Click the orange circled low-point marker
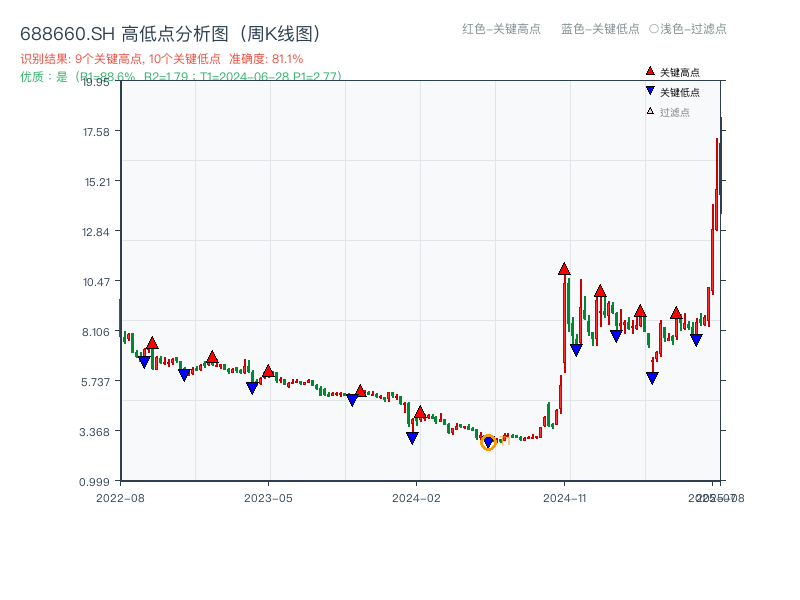Image resolution: width=800 pixels, height=600 pixels. 488,441
